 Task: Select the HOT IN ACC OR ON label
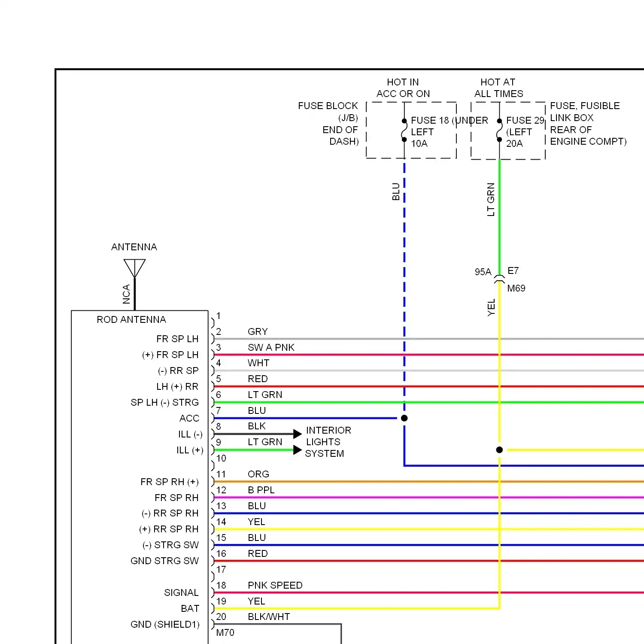[x=403, y=88]
